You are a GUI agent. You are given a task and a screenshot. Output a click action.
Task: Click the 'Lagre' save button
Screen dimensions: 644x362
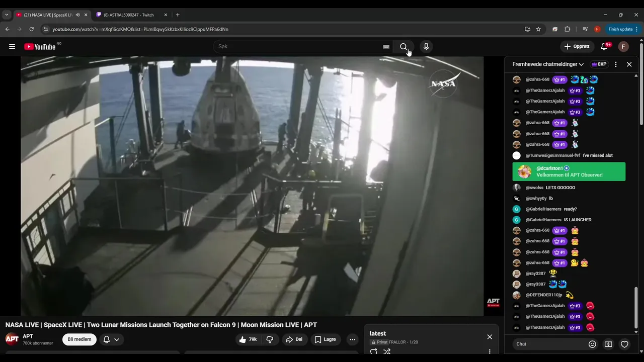click(x=325, y=339)
